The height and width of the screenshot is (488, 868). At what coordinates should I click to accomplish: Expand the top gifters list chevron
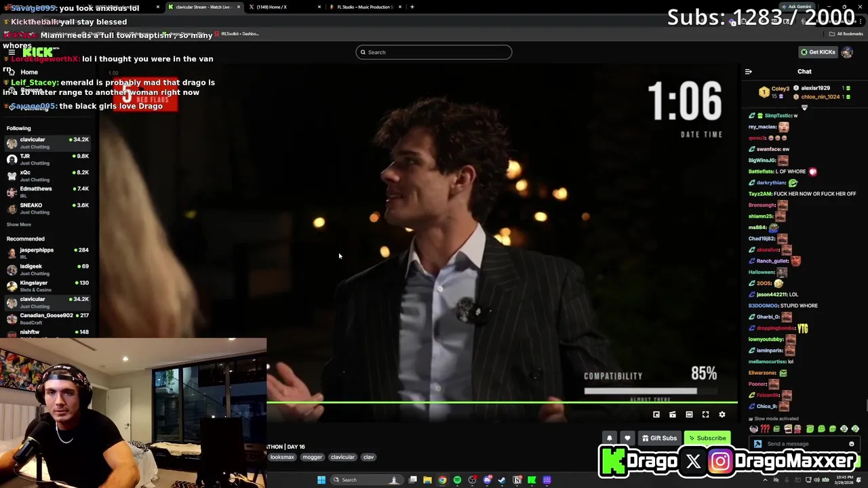click(x=804, y=107)
